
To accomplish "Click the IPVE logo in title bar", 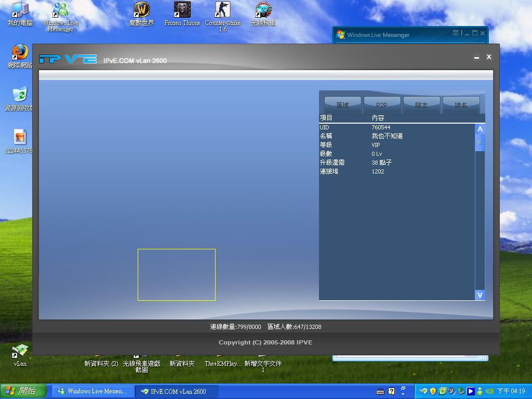I will [x=68, y=59].
